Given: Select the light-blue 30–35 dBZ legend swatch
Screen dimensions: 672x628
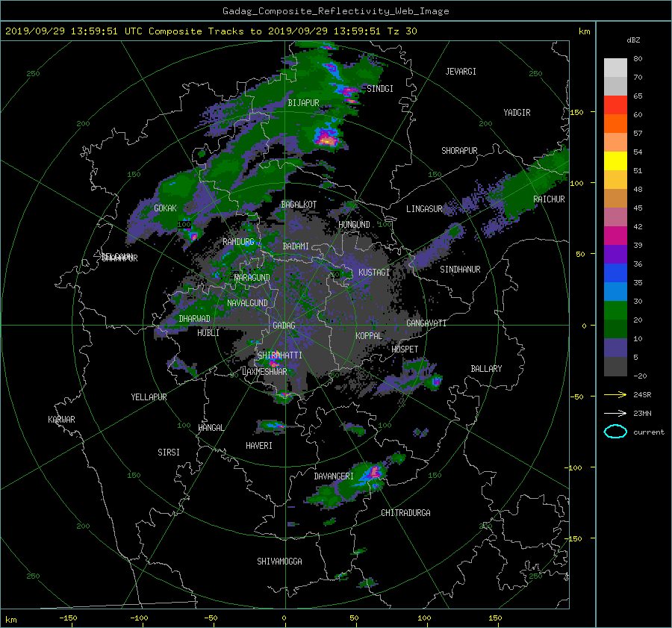Looking at the screenshot, I should tap(615, 292).
